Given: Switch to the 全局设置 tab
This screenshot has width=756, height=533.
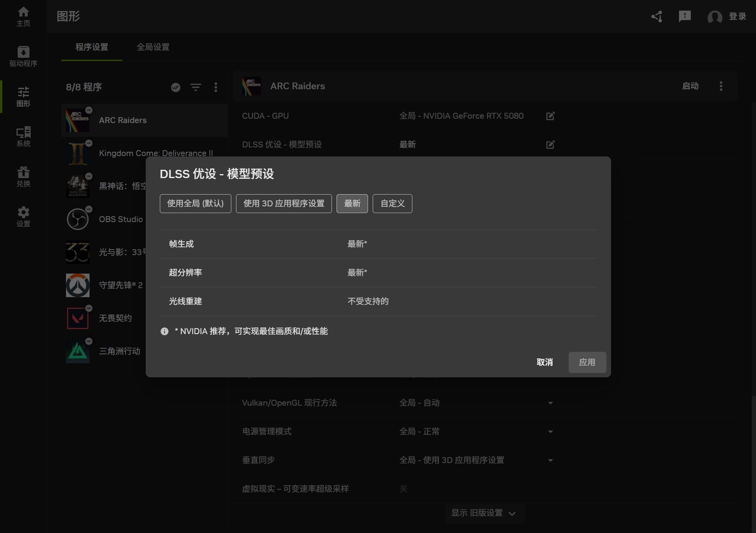Looking at the screenshot, I should (x=153, y=47).
